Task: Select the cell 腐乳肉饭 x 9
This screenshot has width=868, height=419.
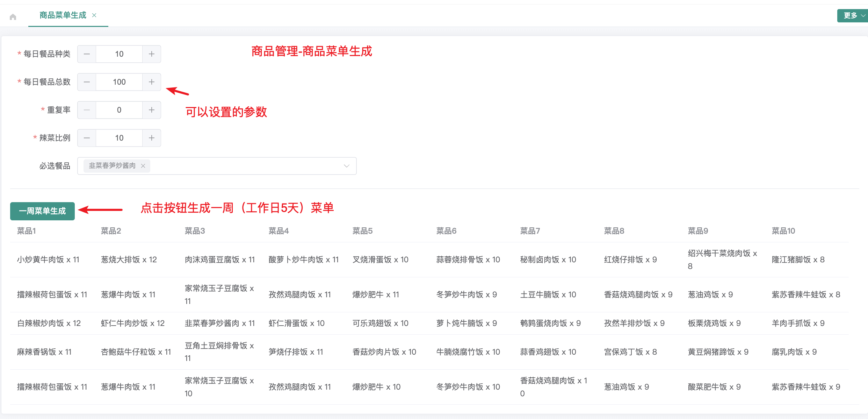Action: (x=794, y=352)
